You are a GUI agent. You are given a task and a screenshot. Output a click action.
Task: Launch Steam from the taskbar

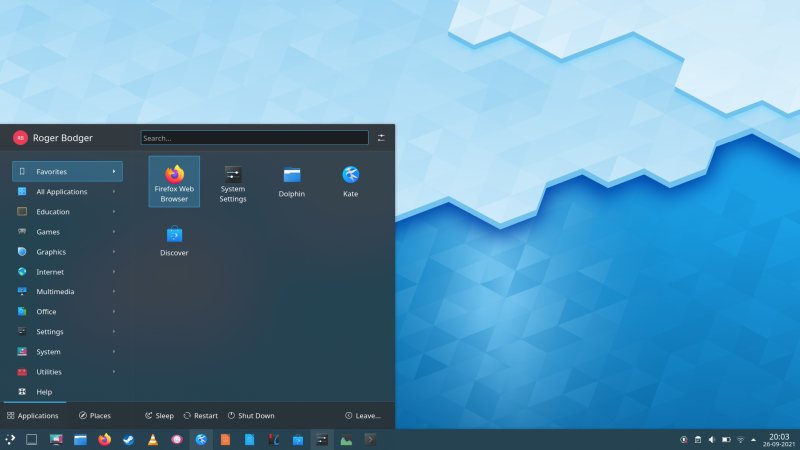click(x=129, y=439)
